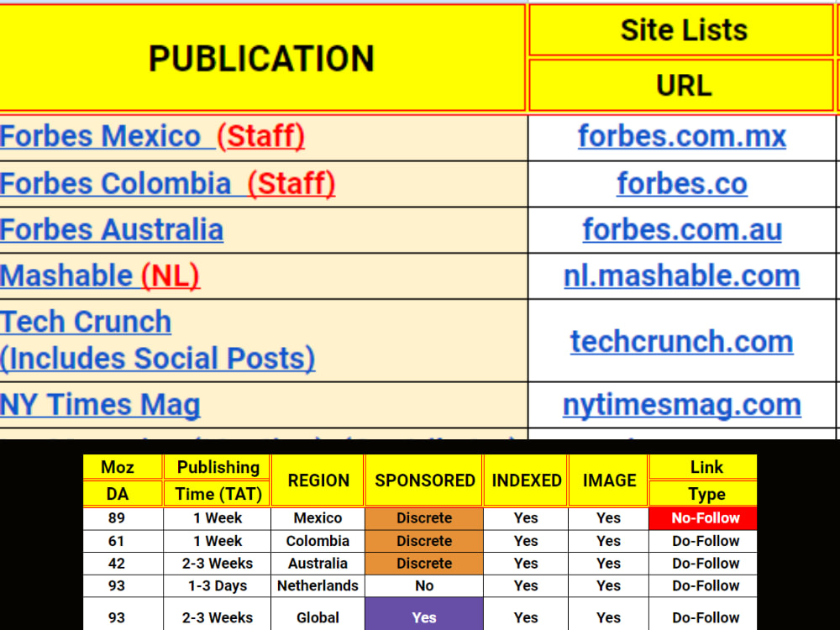Click the Australia region cell
The image size is (840, 630).
tap(318, 564)
